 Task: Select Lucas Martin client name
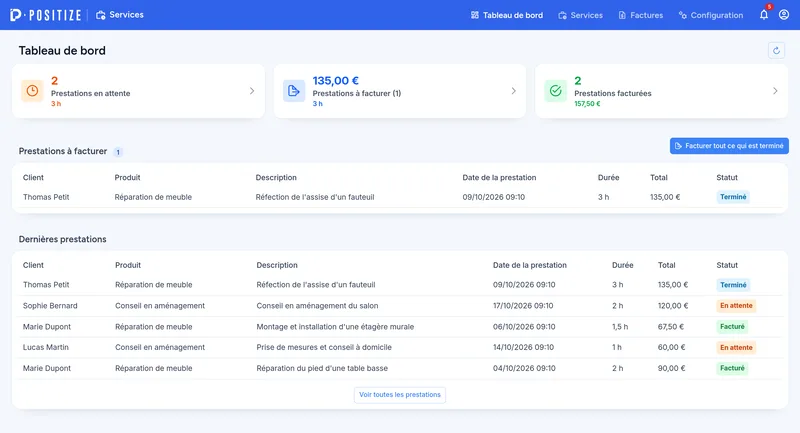pos(45,347)
